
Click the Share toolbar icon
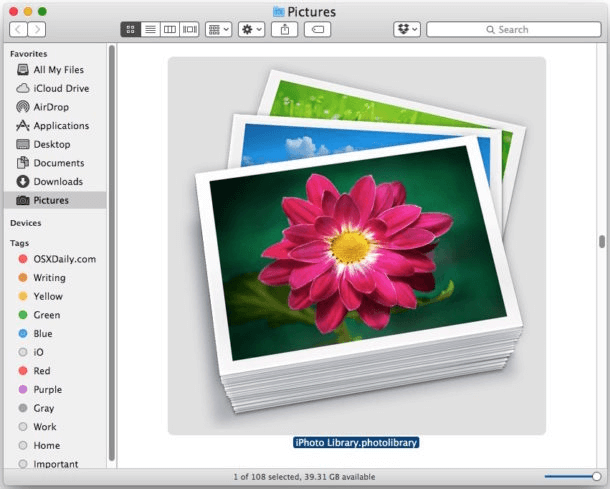pyautogui.click(x=284, y=30)
